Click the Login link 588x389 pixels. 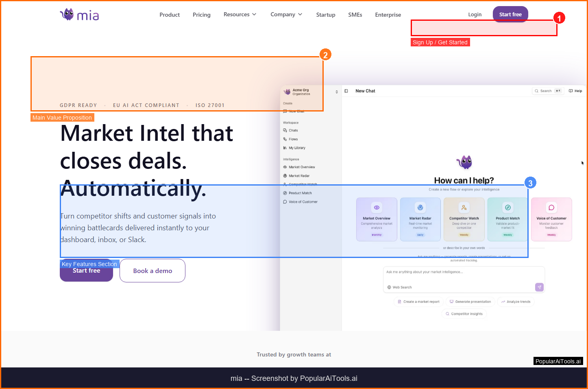[x=475, y=15]
